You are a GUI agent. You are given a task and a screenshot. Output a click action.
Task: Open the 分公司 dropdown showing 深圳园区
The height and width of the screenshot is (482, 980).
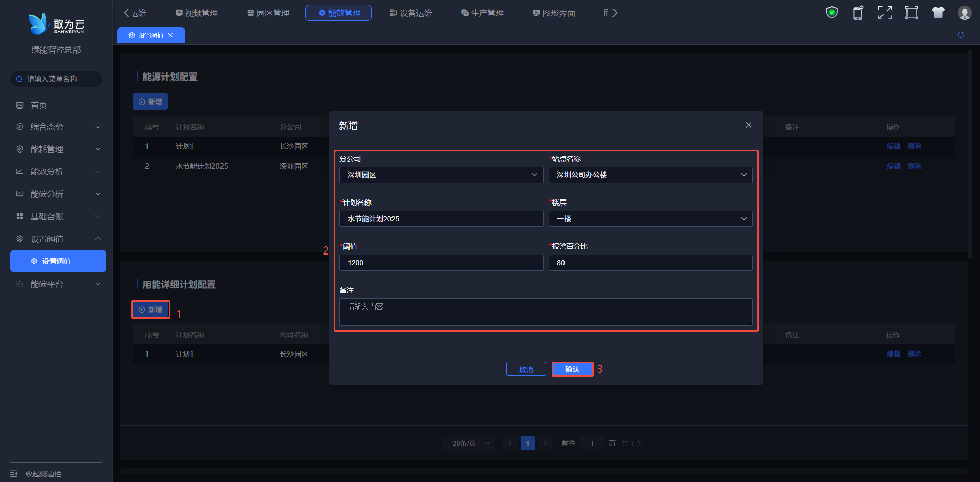pyautogui.click(x=442, y=175)
